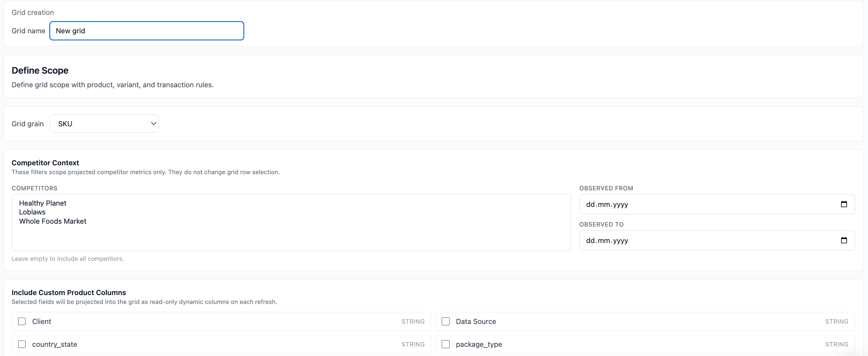Click the OBSERVED FROM label
868x356 pixels.
coord(606,188)
